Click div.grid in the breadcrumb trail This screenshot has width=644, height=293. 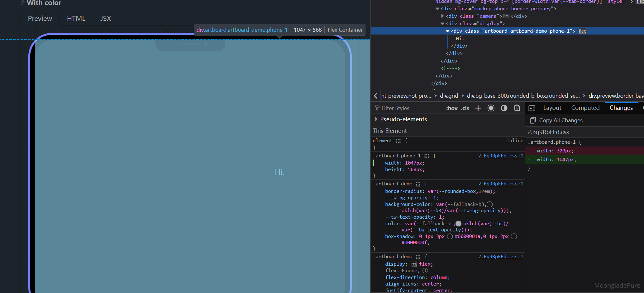click(x=449, y=96)
